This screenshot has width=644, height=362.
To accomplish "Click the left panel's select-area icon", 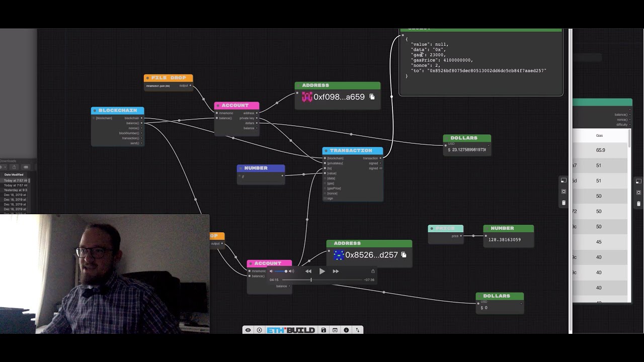I will click(563, 192).
